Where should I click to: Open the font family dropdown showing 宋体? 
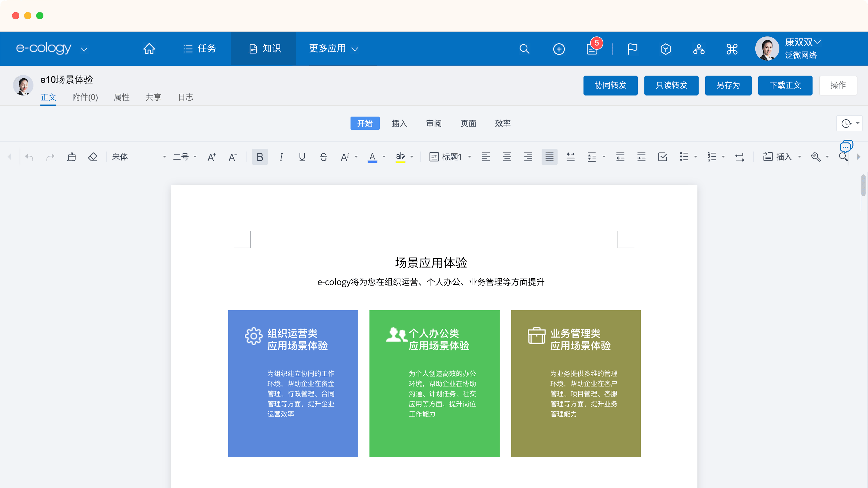pos(139,157)
